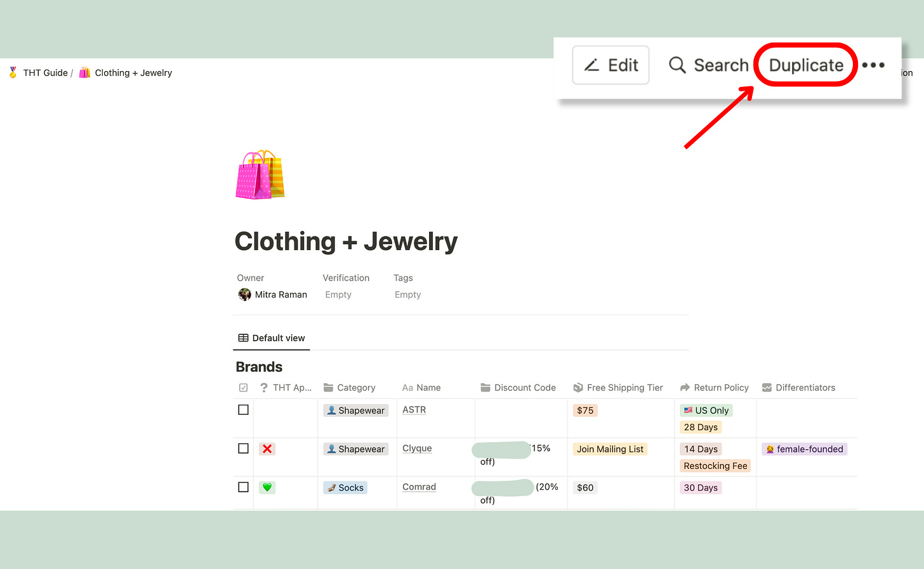924x569 pixels.
Task: Click the question mark icon in THT Ap header
Action: point(264,388)
